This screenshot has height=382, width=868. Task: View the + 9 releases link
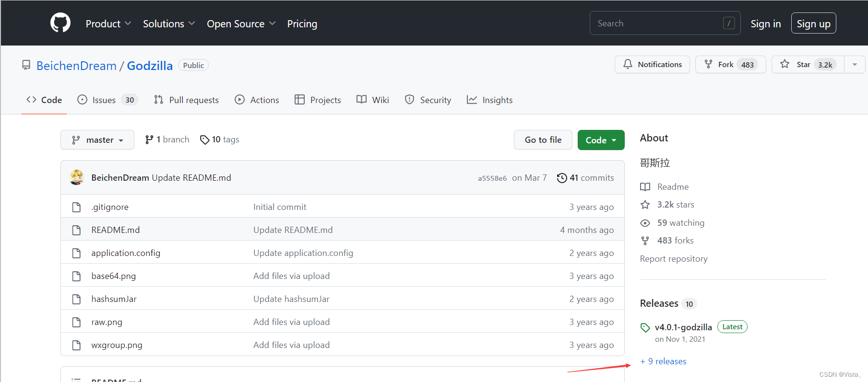coord(664,361)
